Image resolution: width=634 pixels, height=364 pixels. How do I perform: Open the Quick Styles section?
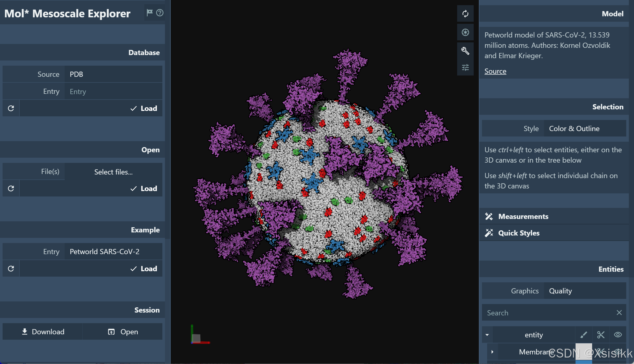click(519, 233)
